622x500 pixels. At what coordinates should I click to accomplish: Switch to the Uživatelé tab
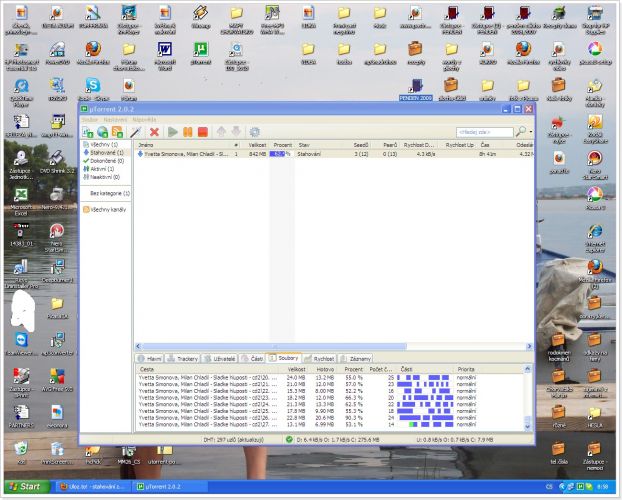pos(220,359)
